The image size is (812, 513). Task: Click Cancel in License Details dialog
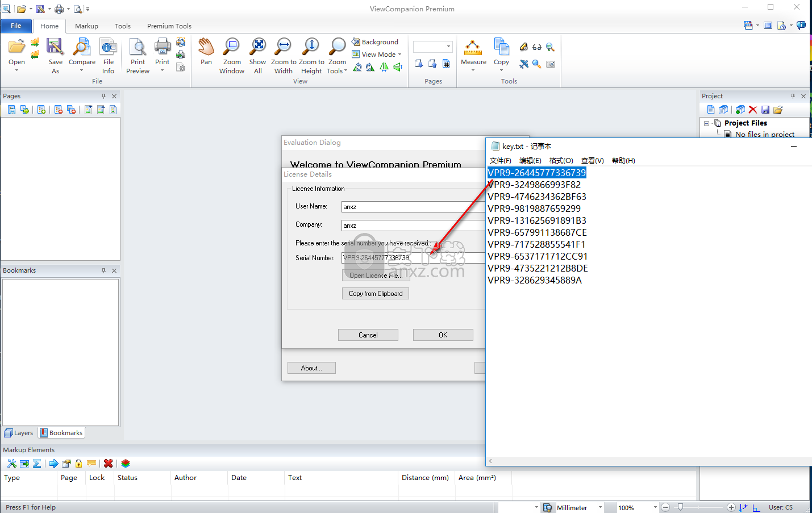[368, 335]
